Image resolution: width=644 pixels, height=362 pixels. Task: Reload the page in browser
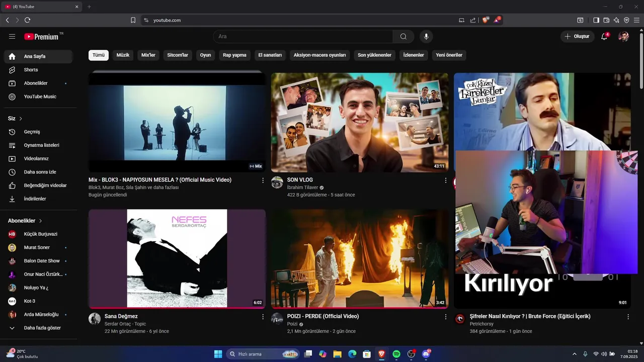coord(27,20)
